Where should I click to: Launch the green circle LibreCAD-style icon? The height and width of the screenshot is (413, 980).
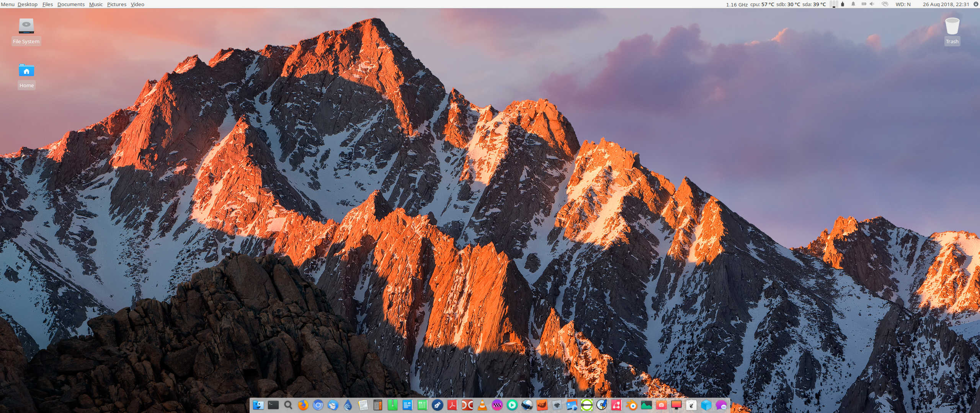(x=586, y=405)
